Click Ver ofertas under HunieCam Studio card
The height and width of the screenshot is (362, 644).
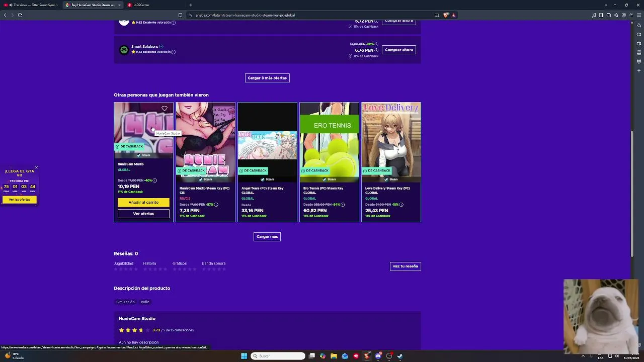(143, 214)
